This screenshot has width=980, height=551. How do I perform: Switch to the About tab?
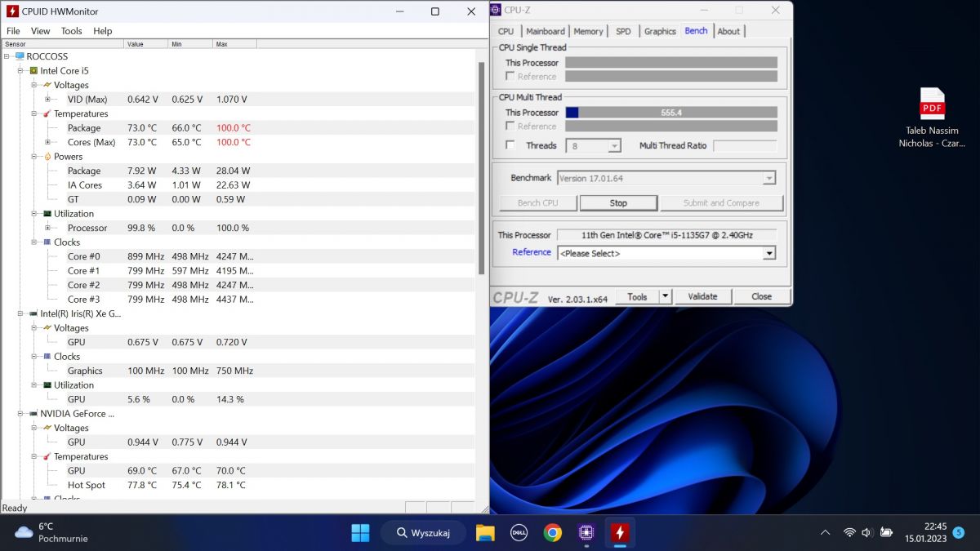(728, 32)
